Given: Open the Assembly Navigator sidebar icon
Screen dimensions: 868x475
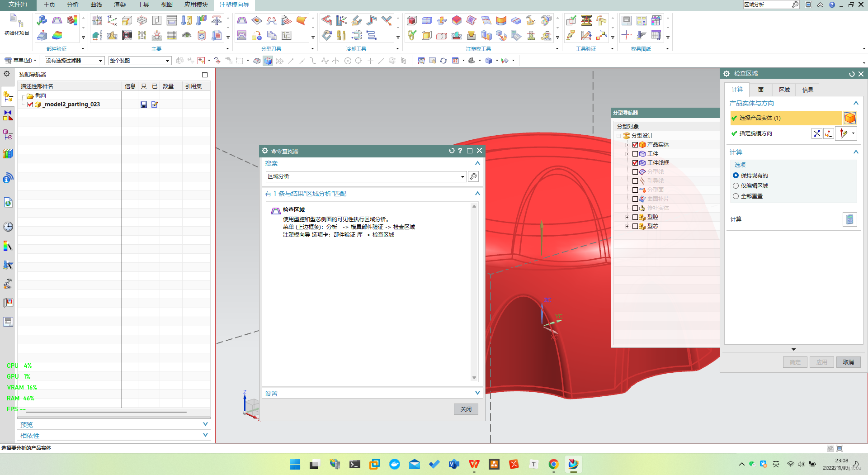Looking at the screenshot, I should point(8,96).
